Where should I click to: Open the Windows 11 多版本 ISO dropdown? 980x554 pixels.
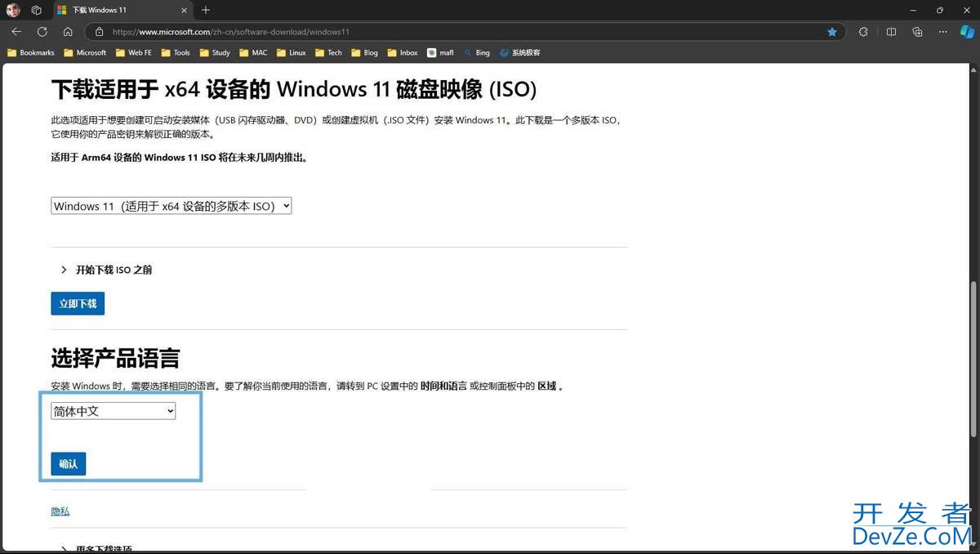(171, 206)
